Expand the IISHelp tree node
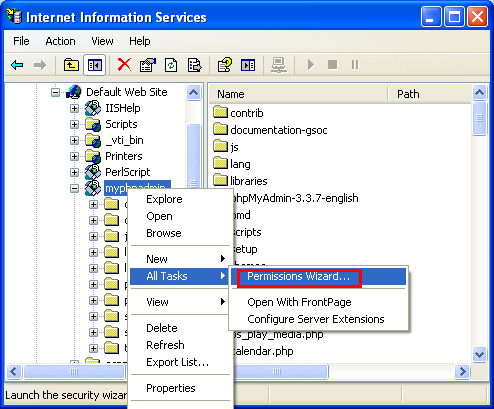Viewport: 494px width, 409px height. pyautogui.click(x=74, y=108)
